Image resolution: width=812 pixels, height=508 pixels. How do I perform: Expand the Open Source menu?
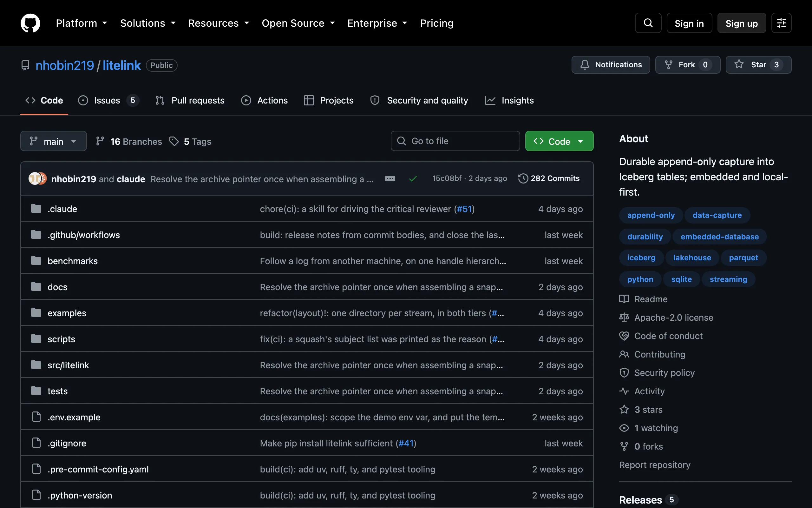pos(298,23)
